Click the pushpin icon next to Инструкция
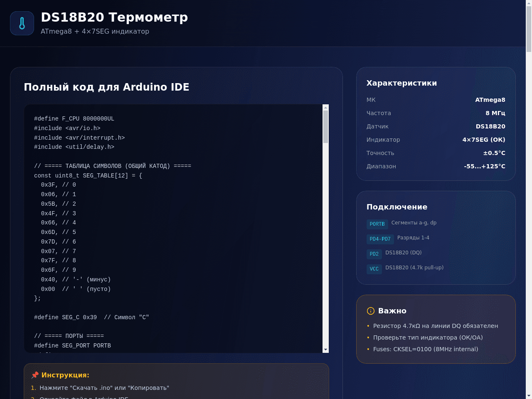Screen dimensions: 532x399 [35, 375]
